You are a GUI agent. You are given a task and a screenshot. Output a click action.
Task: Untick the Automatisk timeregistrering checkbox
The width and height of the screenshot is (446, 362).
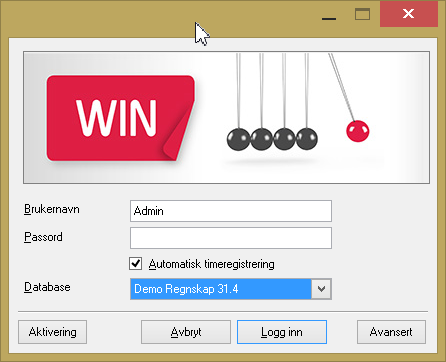pos(136,264)
